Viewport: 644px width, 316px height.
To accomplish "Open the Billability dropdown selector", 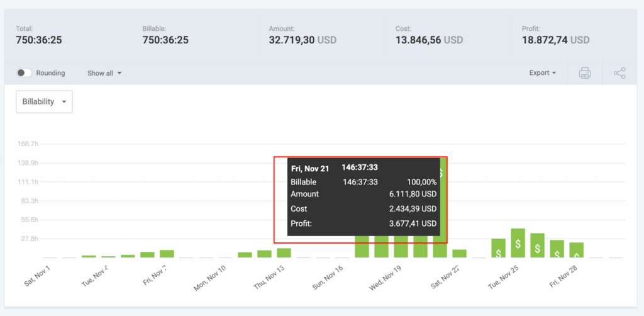I will point(44,101).
